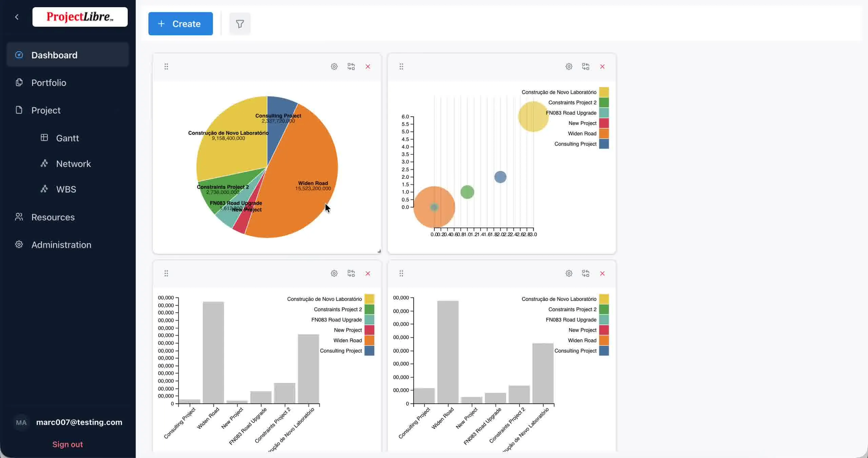Image resolution: width=868 pixels, height=458 pixels.
Task: Open settings gear of bottom-left bar chart
Action: (334, 273)
